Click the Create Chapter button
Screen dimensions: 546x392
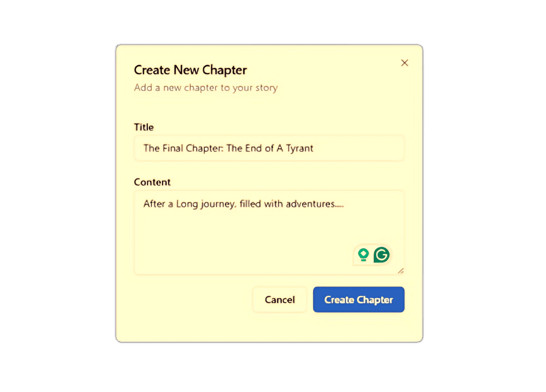point(358,300)
